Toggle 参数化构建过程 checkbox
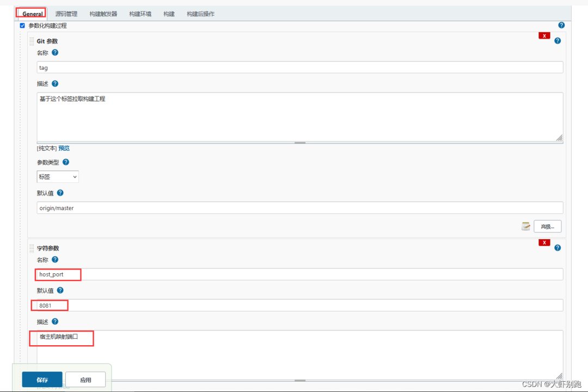 coord(22,26)
